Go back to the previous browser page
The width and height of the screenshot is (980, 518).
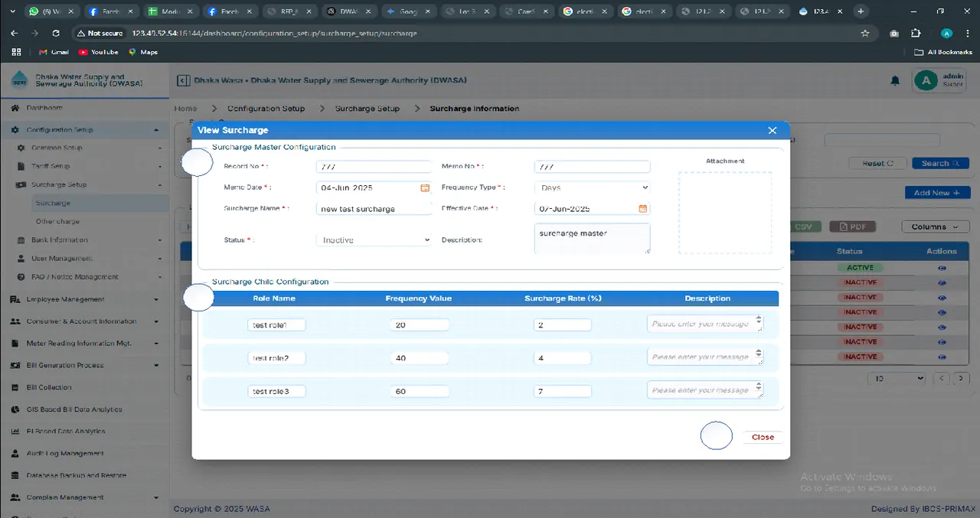[x=15, y=34]
